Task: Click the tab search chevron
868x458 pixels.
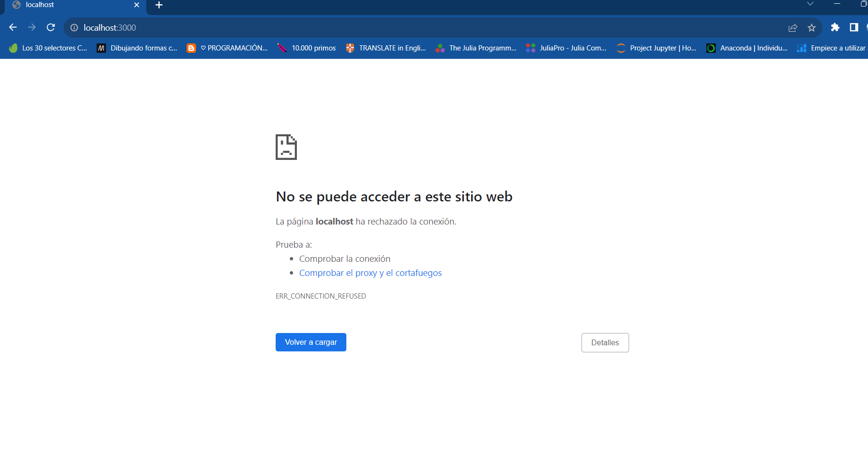Action: pos(811,4)
